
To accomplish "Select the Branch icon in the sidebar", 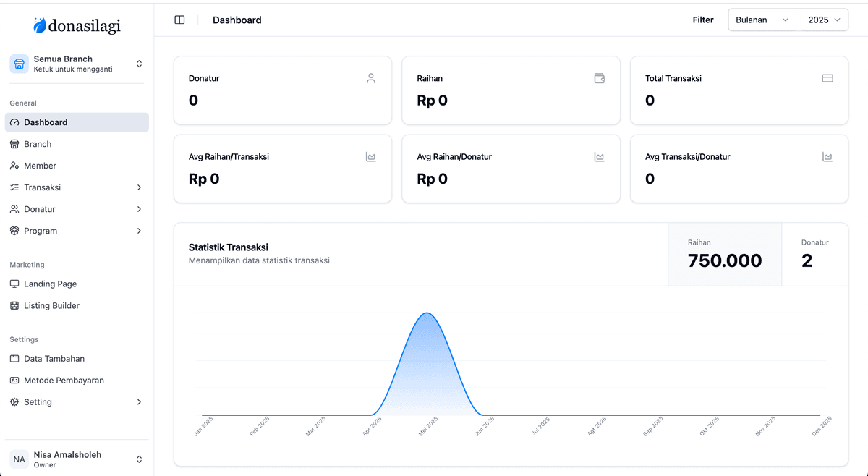I will (x=15, y=143).
